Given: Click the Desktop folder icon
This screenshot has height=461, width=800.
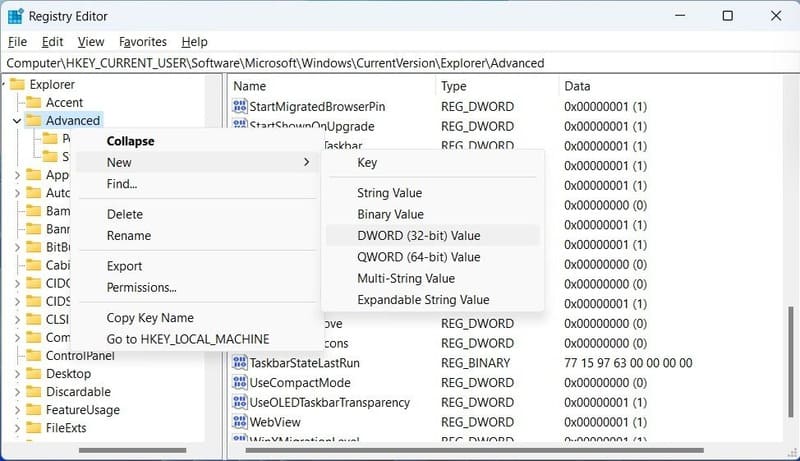Looking at the screenshot, I should click(34, 374).
